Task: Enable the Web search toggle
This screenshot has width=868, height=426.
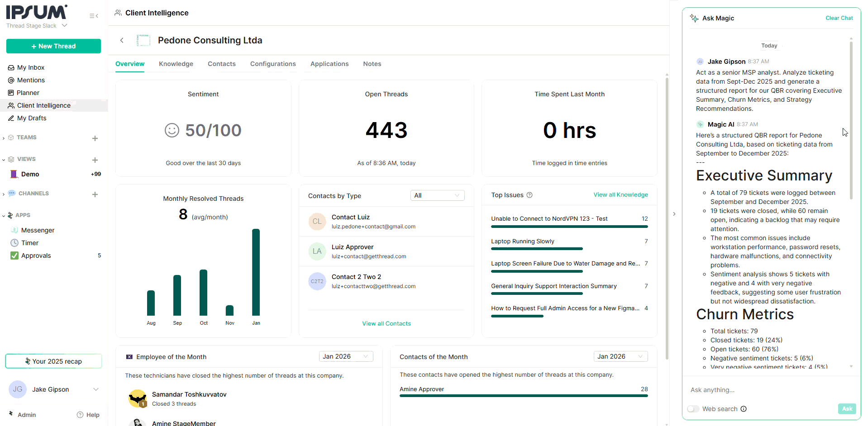Action: [x=693, y=409]
